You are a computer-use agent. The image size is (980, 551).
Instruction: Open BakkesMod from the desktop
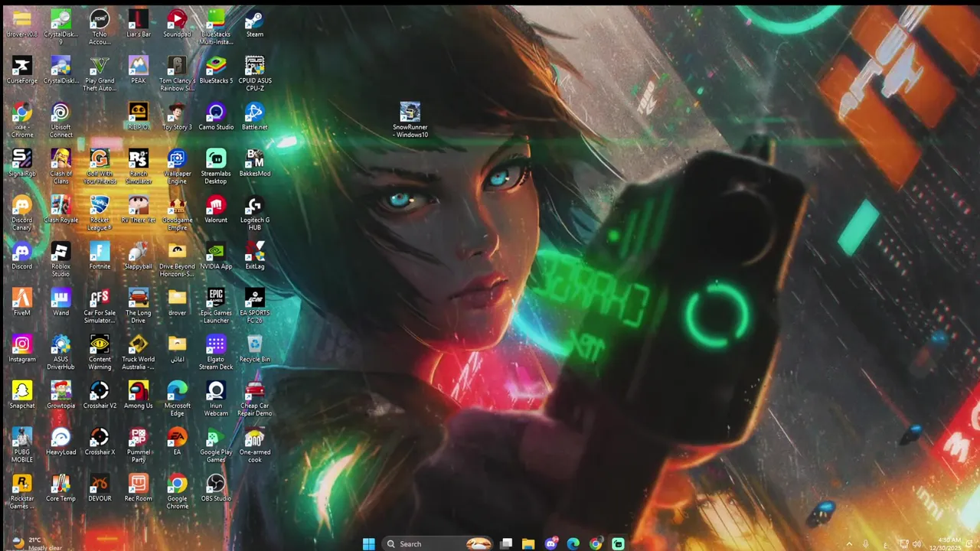tap(254, 163)
